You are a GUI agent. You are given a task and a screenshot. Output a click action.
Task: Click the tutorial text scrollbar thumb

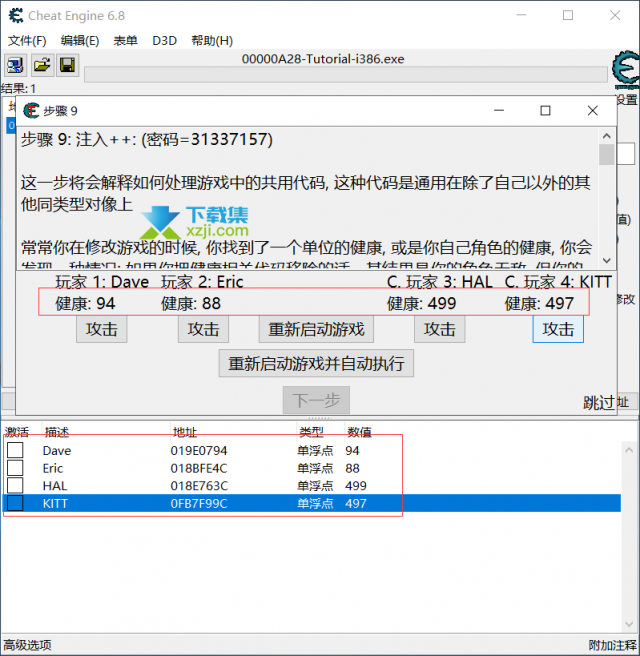[607, 154]
